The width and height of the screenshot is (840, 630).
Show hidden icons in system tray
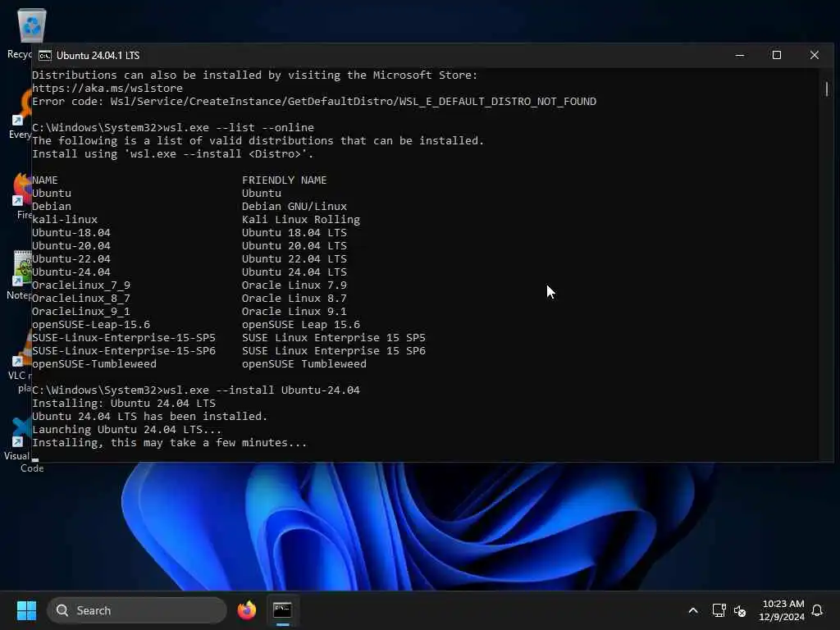tap(692, 610)
